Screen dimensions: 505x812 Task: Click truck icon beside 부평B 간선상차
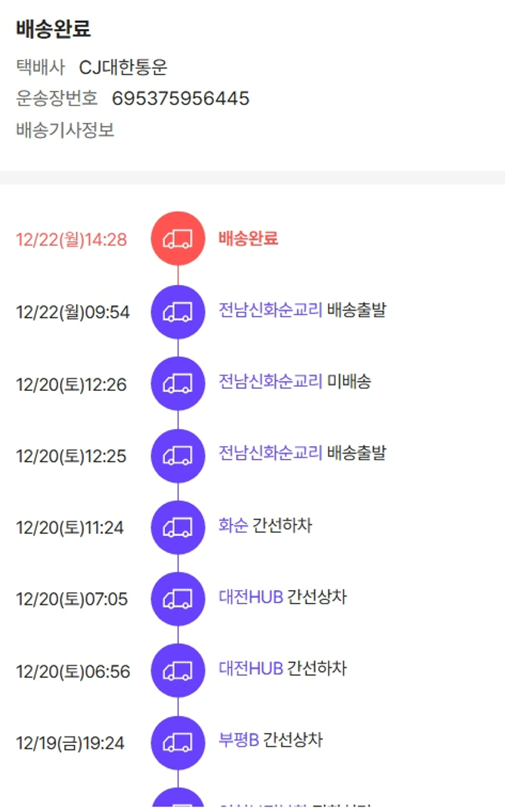tap(178, 743)
